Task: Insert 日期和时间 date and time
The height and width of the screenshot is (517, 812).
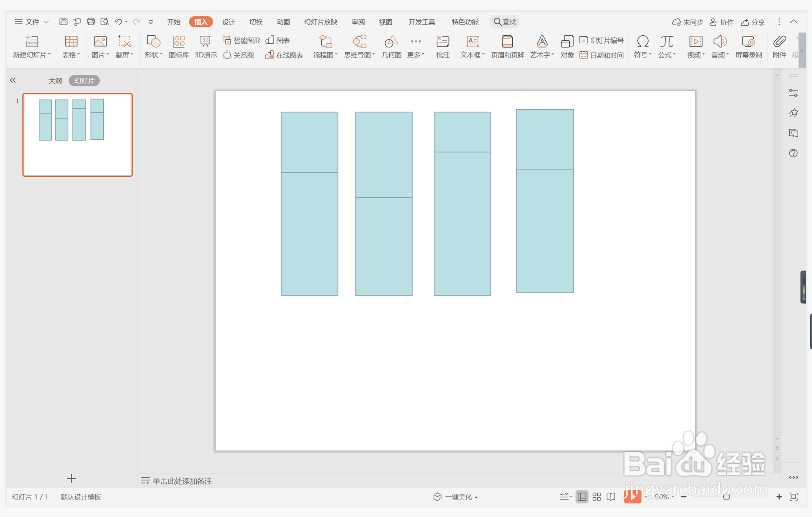Action: pos(602,55)
